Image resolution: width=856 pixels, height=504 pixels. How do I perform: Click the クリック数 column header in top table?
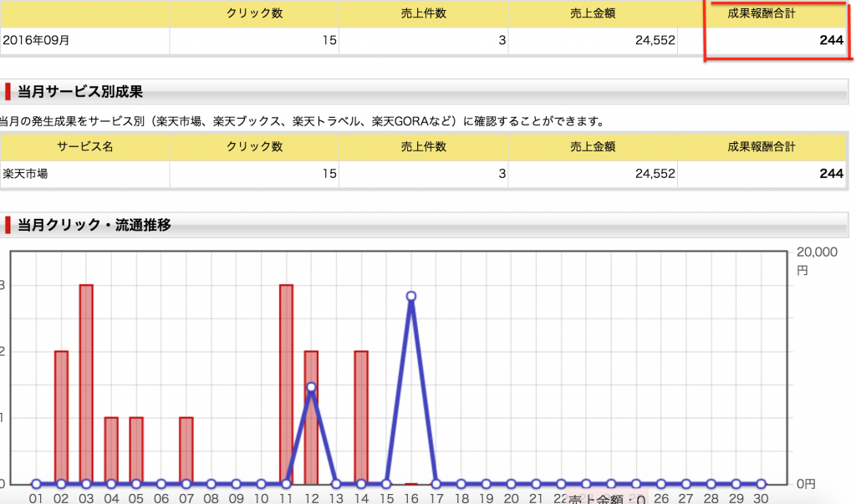pyautogui.click(x=253, y=13)
